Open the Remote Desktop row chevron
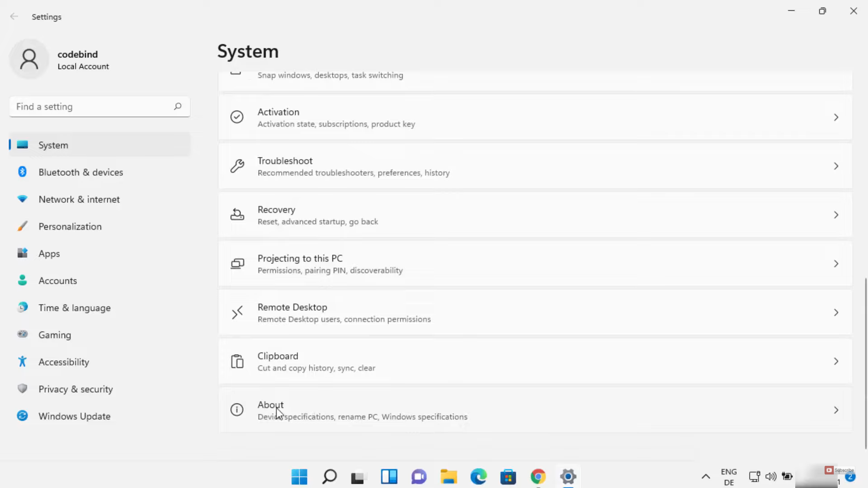The width and height of the screenshot is (868, 488). [836, 313]
